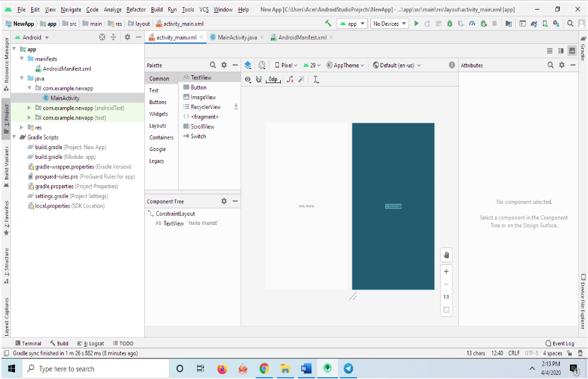
Task: Open the Refactor menu
Action: coord(136,10)
